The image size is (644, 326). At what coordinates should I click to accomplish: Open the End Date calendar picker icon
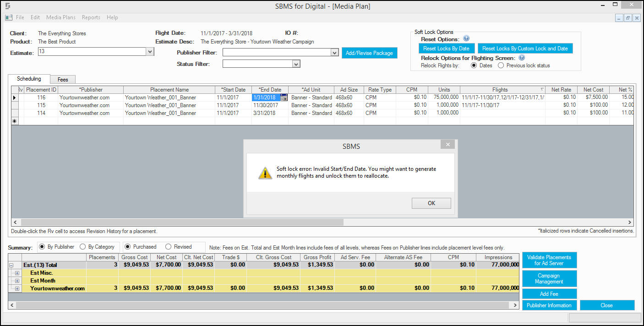[x=284, y=98]
